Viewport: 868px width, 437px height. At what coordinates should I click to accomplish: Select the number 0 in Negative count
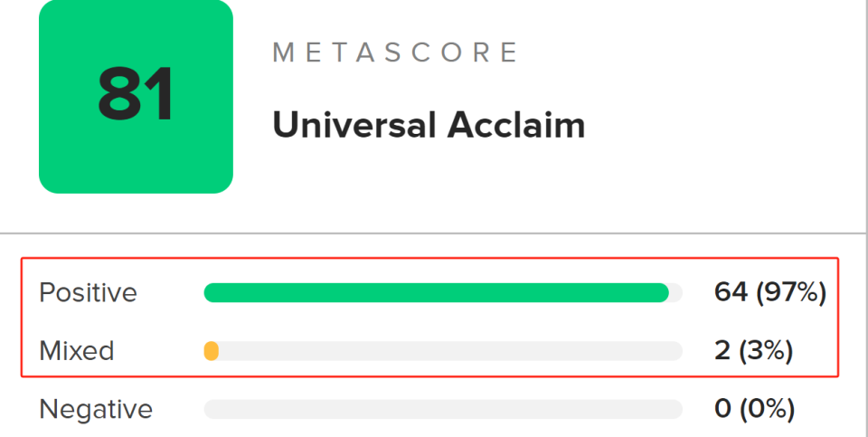point(722,409)
